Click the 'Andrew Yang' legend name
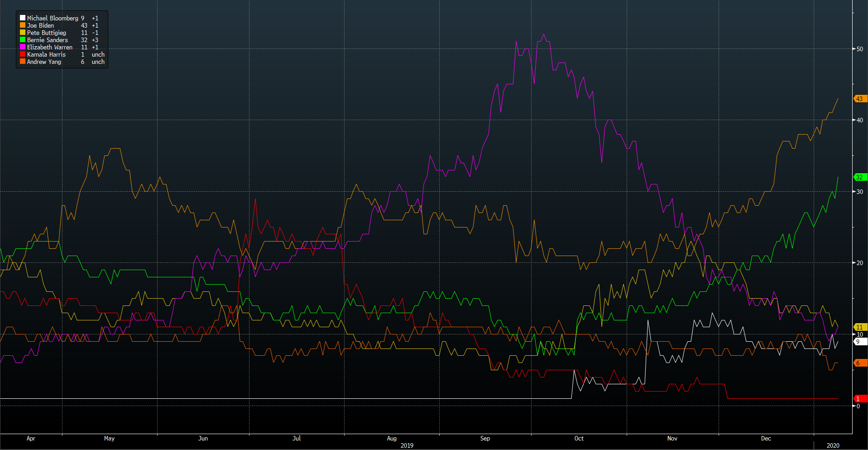The width and height of the screenshot is (868, 450). click(x=44, y=62)
